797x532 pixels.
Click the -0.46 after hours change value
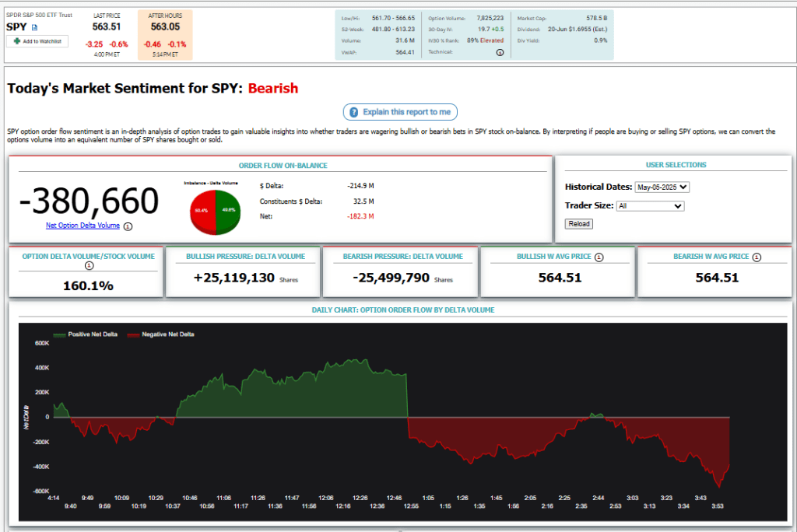pos(153,44)
